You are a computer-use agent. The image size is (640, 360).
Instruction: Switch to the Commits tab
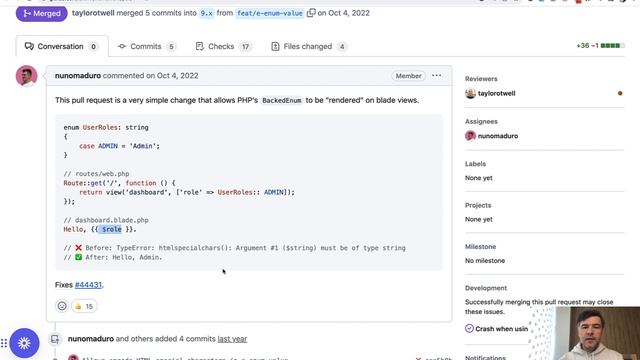[x=147, y=47]
